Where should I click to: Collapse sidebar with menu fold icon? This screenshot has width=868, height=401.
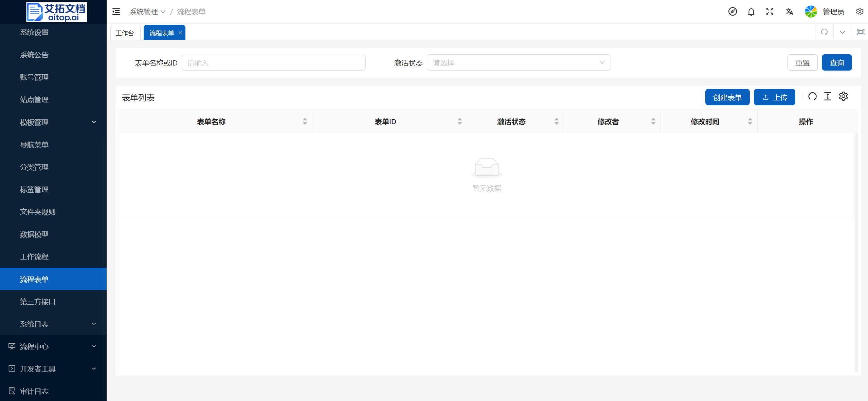coord(116,12)
